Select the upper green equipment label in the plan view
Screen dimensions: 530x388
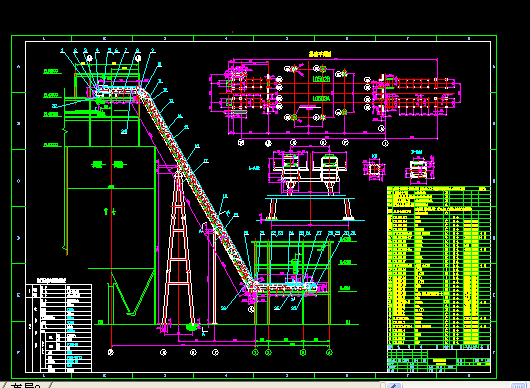click(321, 79)
